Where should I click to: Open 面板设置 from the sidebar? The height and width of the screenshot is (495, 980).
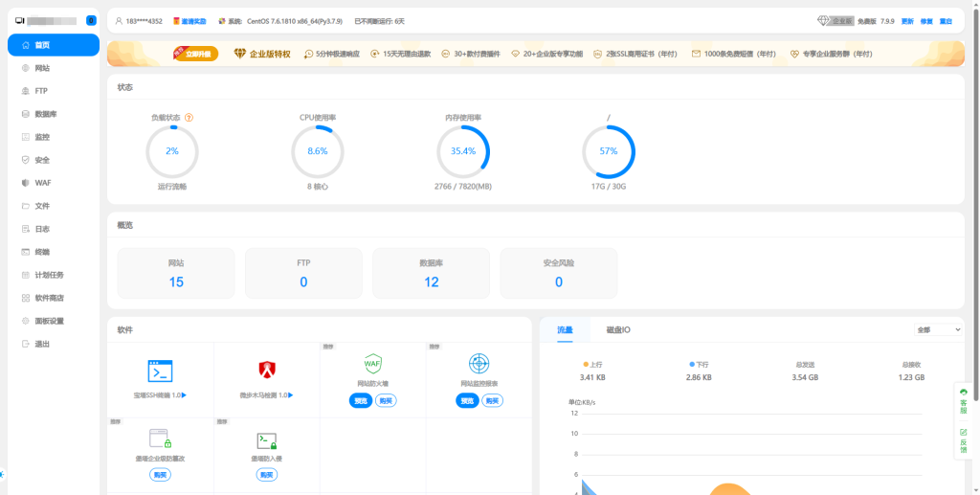[49, 321]
